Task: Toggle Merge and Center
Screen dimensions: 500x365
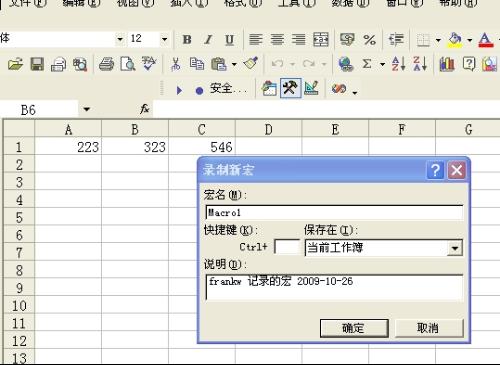Action: (x=321, y=40)
